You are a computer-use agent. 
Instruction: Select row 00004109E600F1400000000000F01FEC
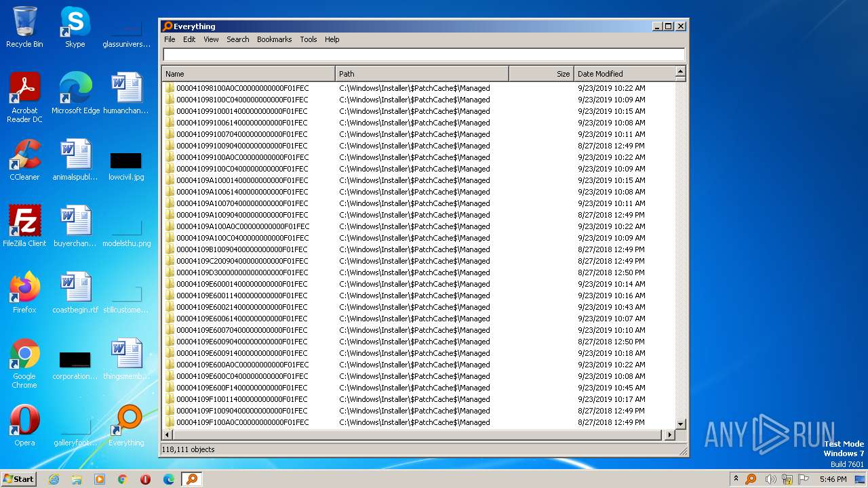click(418, 388)
